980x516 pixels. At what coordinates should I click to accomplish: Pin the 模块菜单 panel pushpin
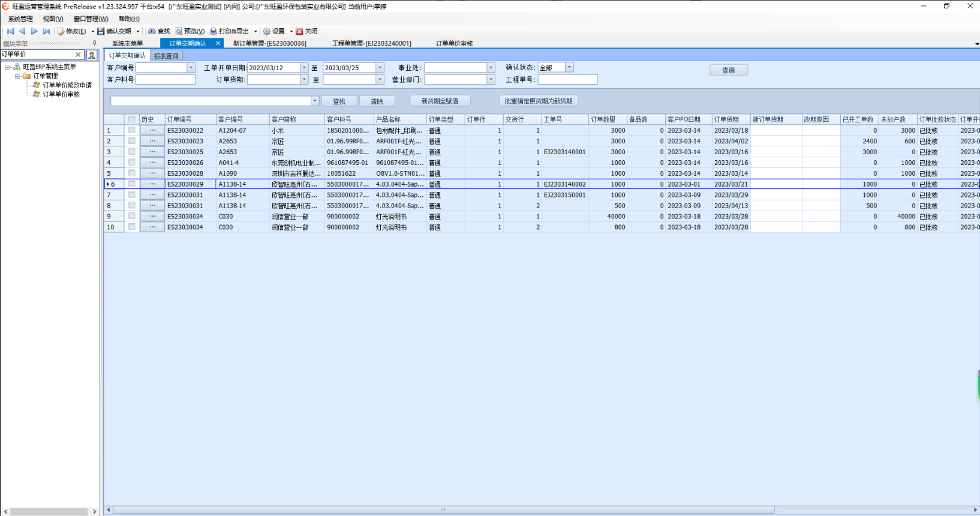coord(94,43)
